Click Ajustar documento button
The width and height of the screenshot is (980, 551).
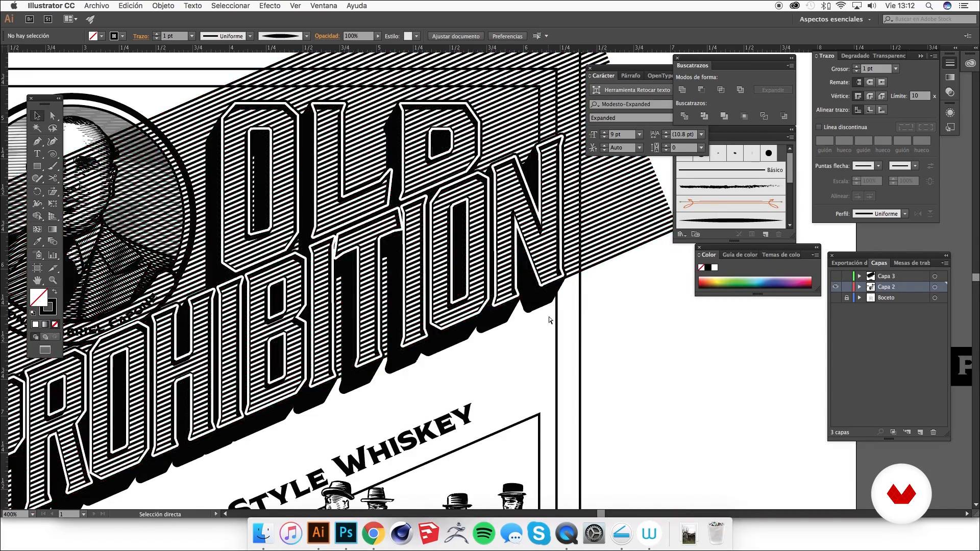[456, 36]
